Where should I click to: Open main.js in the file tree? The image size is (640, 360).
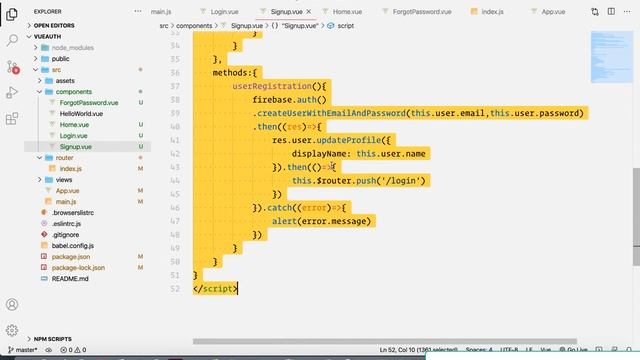coord(66,202)
